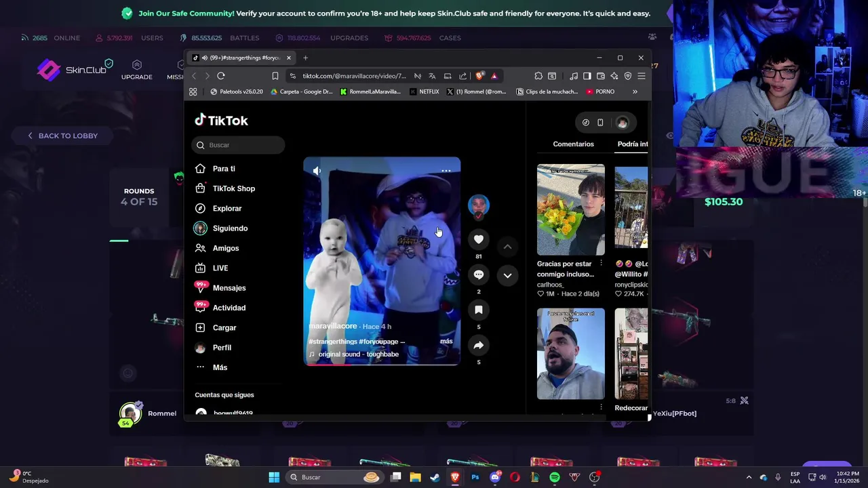Open maravillacore creator avatar beside video
The image size is (868, 488).
[x=479, y=205]
